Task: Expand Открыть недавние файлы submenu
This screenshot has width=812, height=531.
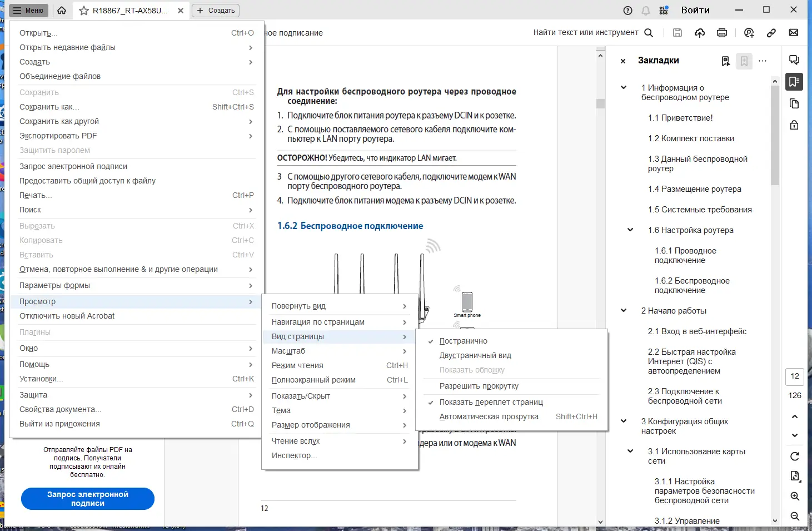Action: coord(136,47)
